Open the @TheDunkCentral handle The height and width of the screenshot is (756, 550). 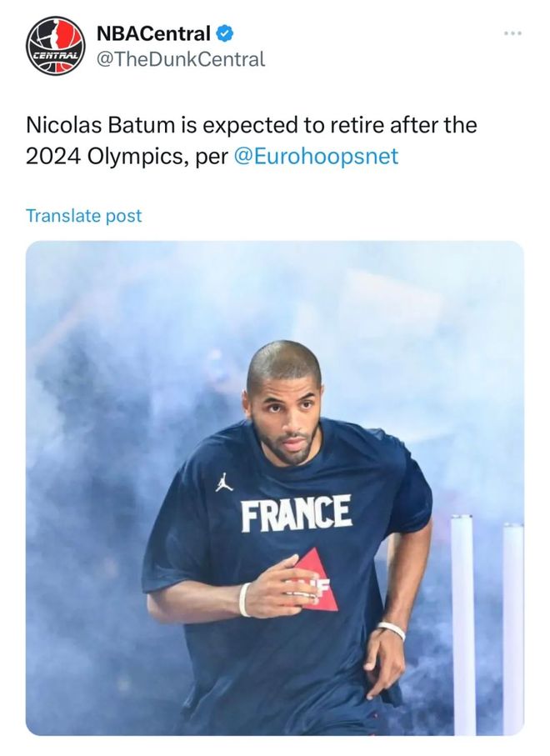point(181,59)
